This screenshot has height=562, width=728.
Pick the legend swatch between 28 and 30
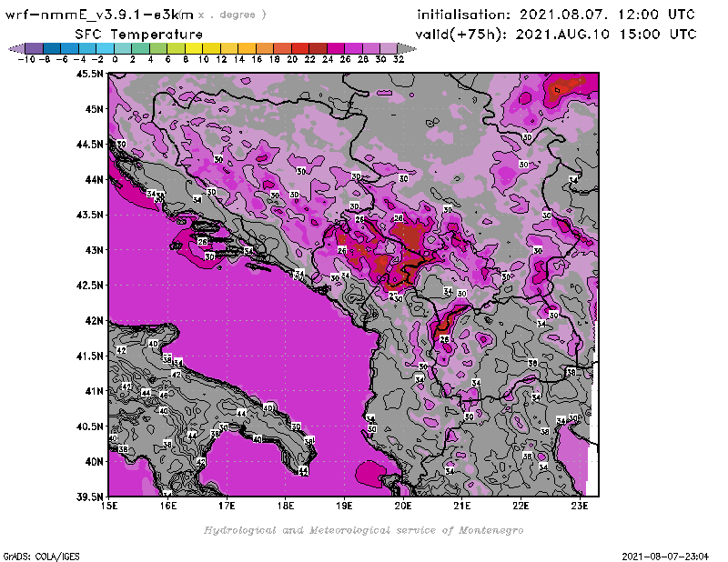[371, 48]
